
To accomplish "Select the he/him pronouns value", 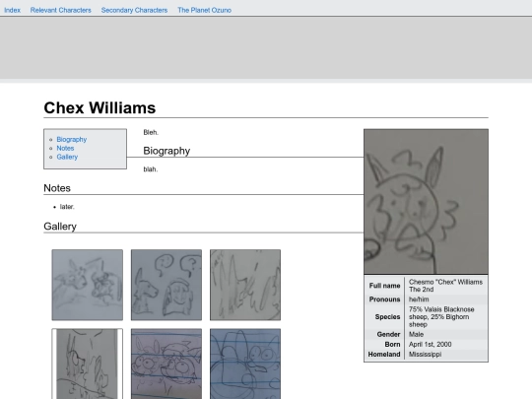I will point(419,299).
